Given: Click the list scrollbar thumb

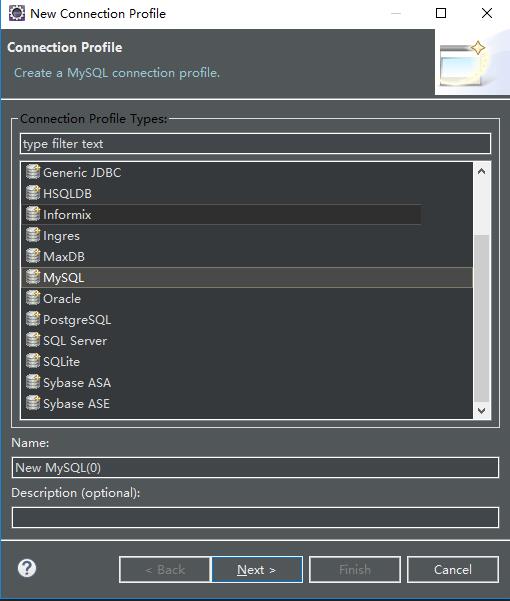Looking at the screenshot, I should pos(482,318).
